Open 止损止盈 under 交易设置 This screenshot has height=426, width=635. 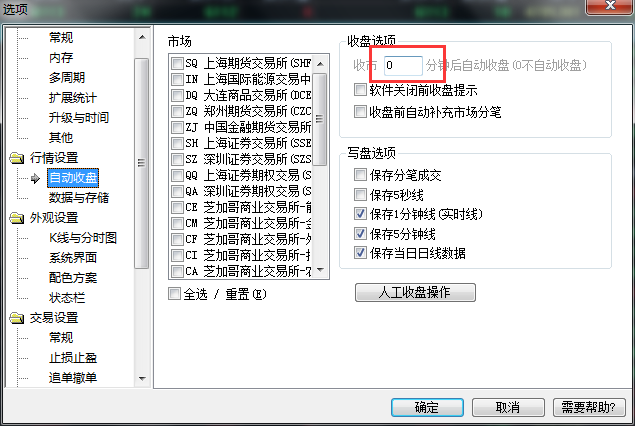pyautogui.click(x=73, y=358)
